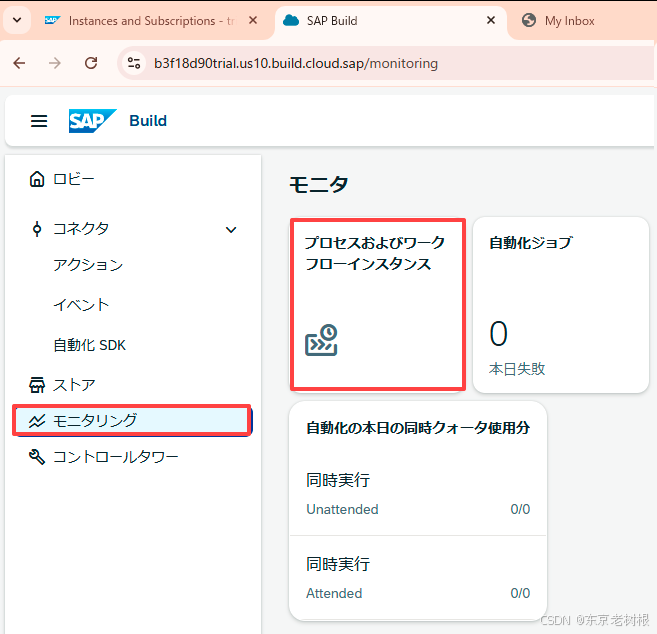The image size is (657, 634).
Task: Click the コネクタ connector icon
Action: point(37,229)
